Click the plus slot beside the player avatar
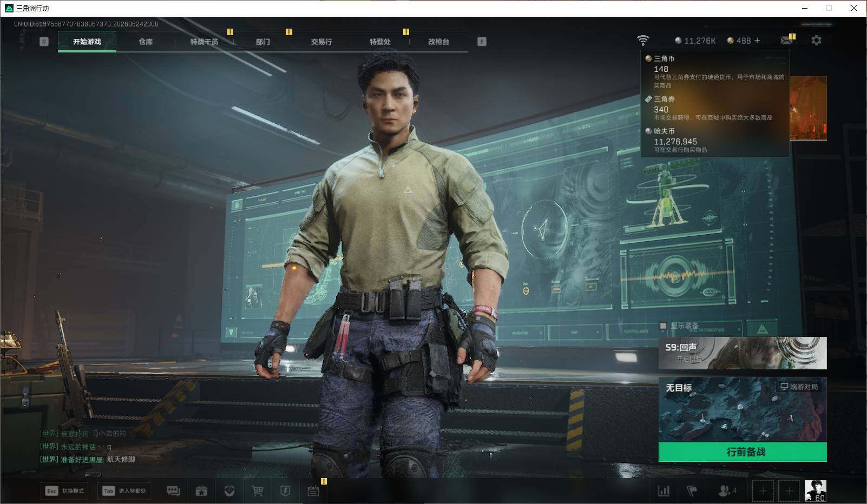The width and height of the screenshot is (867, 504). click(789, 491)
